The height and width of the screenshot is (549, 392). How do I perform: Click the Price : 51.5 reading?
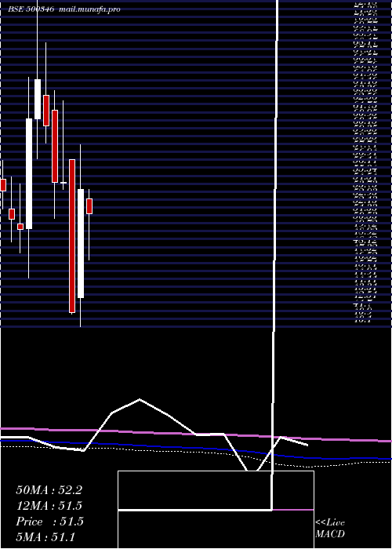click(x=49, y=522)
